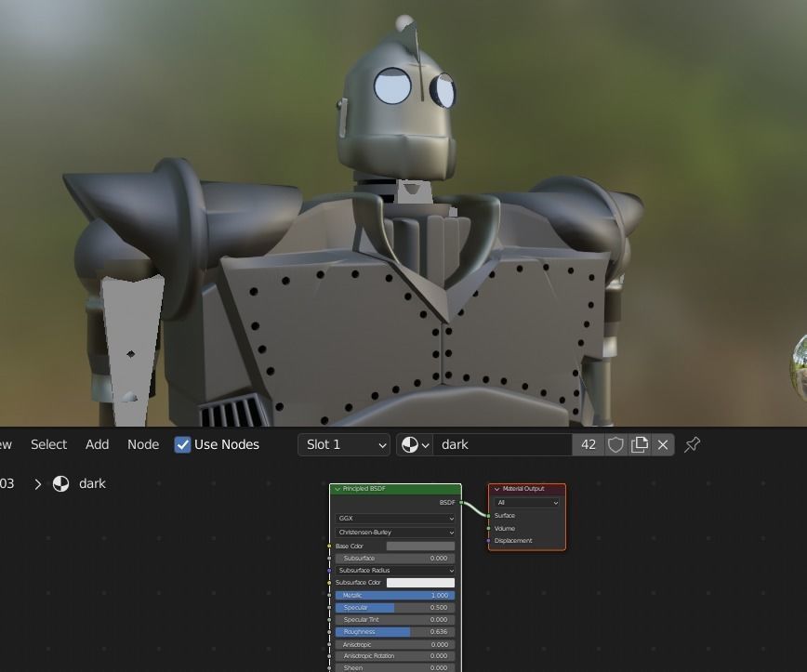Click the Anisotropic Rotation slider
This screenshot has width=807, height=672.
point(395,656)
